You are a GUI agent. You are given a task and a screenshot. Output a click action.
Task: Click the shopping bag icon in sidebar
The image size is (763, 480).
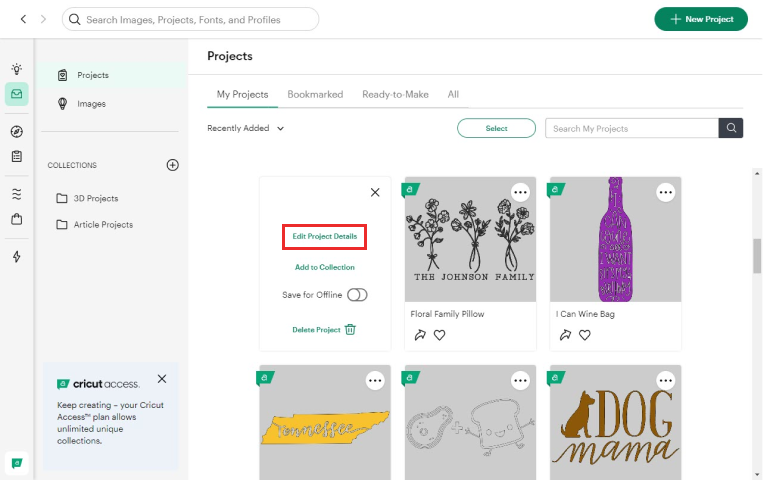(x=16, y=219)
